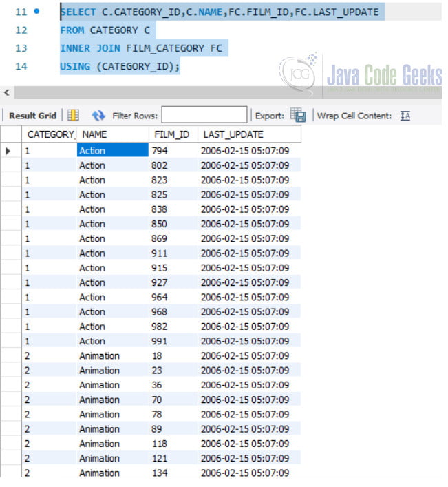Click category id 2 in film 36 row

pos(28,385)
